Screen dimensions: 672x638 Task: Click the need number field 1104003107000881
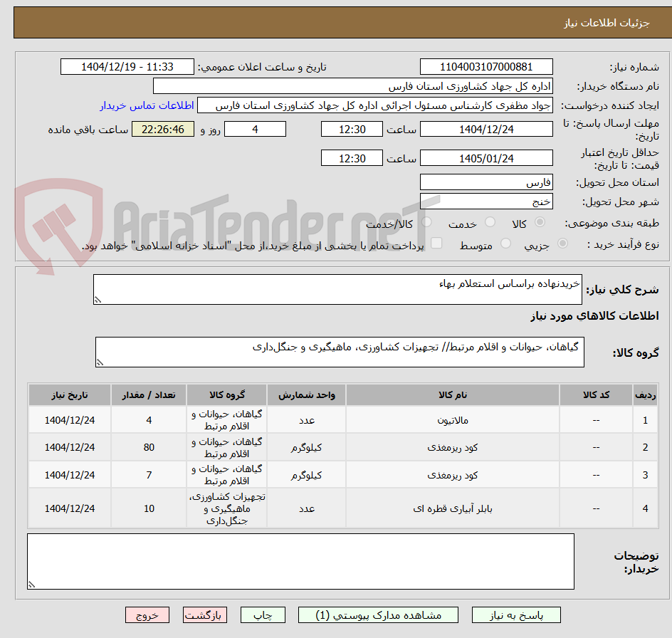pyautogui.click(x=486, y=67)
